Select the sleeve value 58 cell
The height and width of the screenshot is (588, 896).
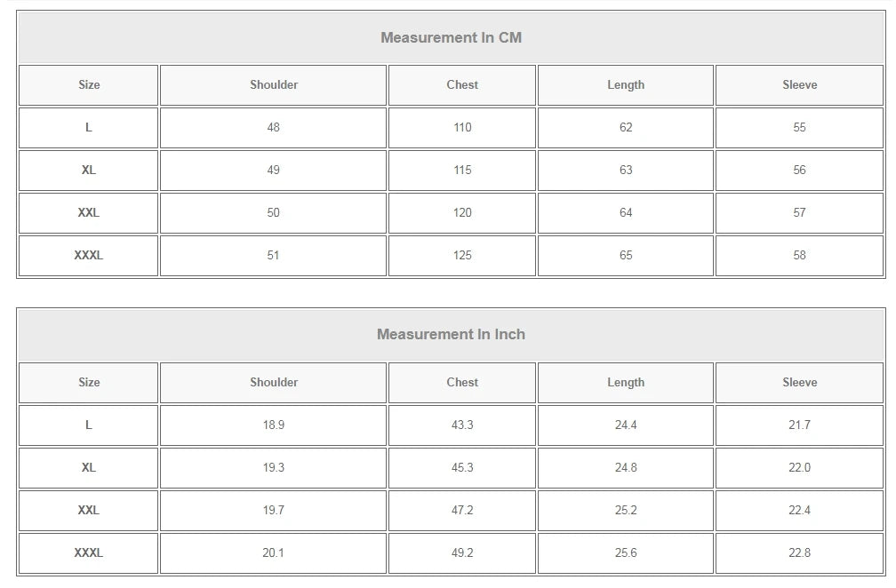click(799, 256)
